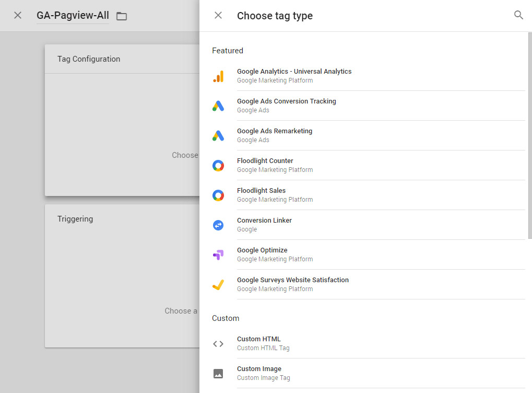Click the Custom Image picture icon
The image size is (532, 393).
[x=218, y=374]
